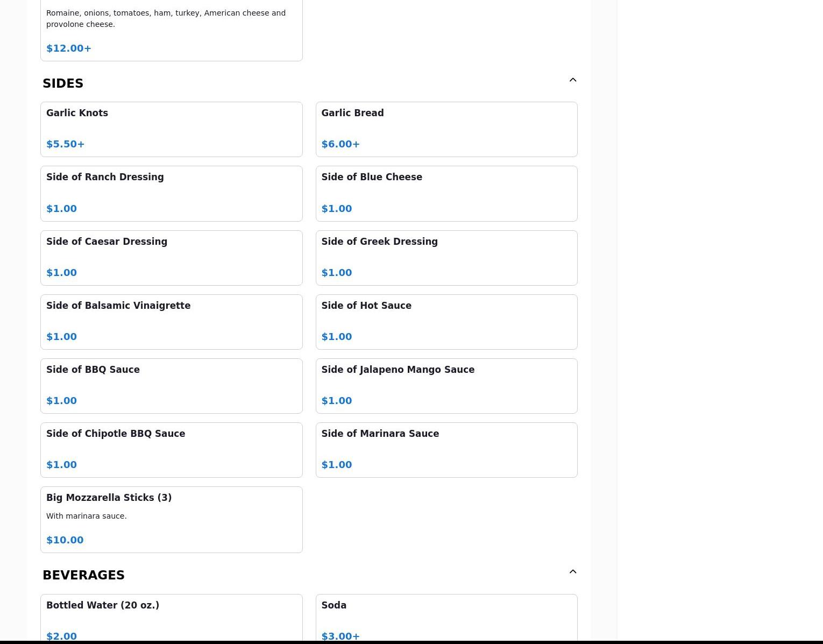
Task: Pick Side of Chipotle BBQ Sauce
Action: coord(172,450)
